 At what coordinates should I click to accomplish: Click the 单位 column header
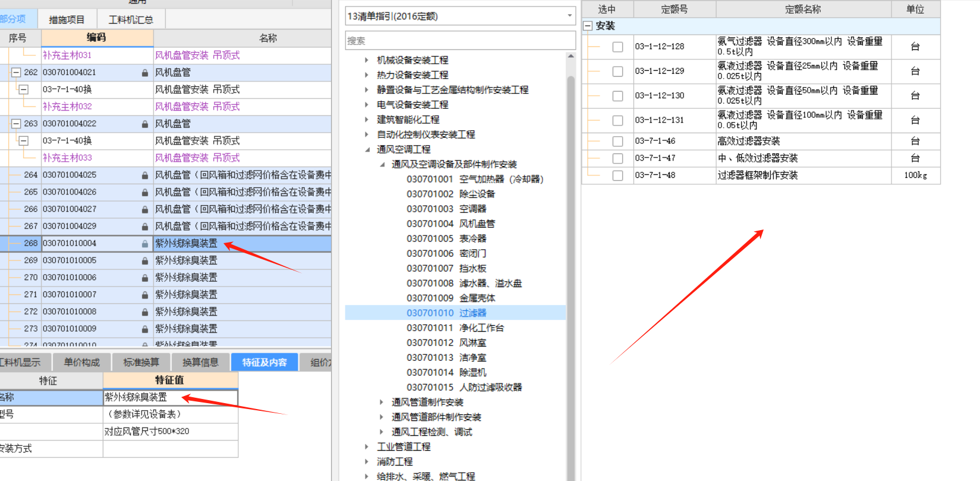click(915, 9)
